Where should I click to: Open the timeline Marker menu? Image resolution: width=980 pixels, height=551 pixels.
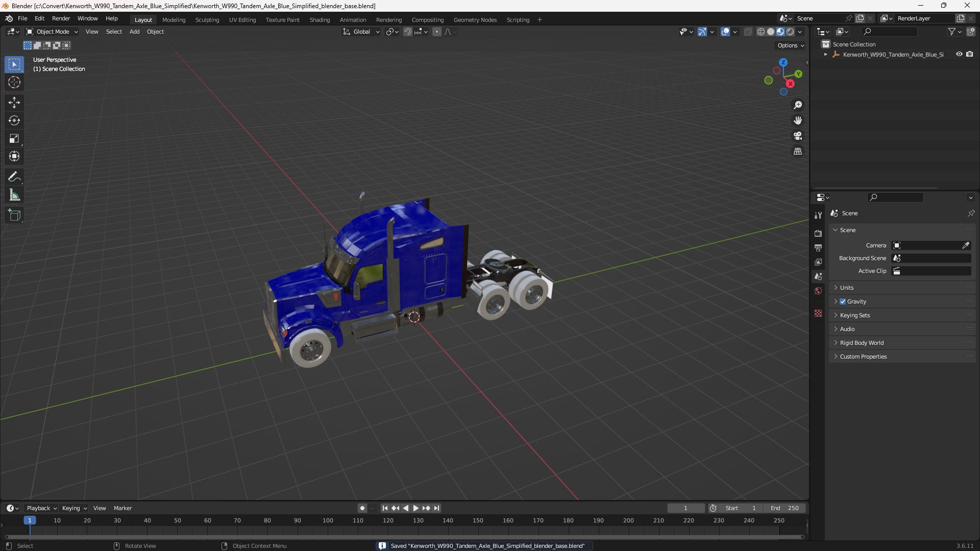point(122,508)
